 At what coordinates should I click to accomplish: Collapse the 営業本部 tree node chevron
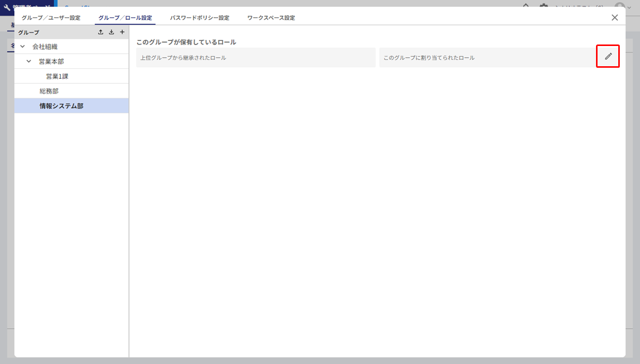coord(29,61)
